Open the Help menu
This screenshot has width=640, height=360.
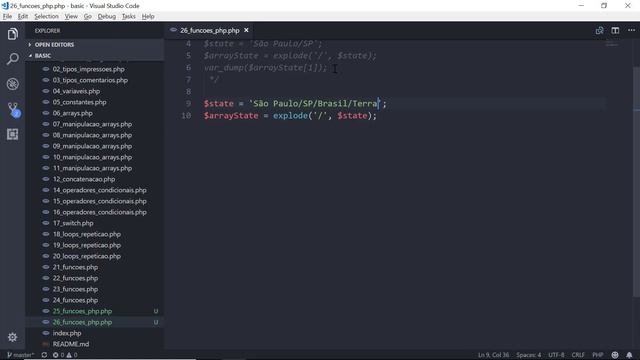pyautogui.click(x=148, y=16)
